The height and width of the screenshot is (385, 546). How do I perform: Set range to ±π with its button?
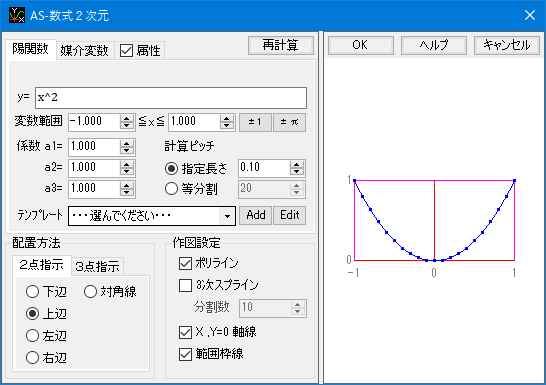289,122
